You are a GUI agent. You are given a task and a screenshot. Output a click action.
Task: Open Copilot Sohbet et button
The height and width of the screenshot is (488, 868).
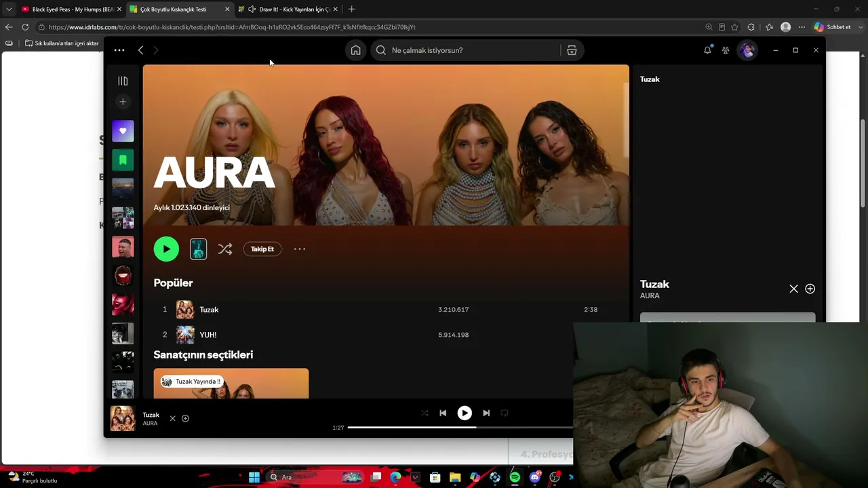[833, 27]
